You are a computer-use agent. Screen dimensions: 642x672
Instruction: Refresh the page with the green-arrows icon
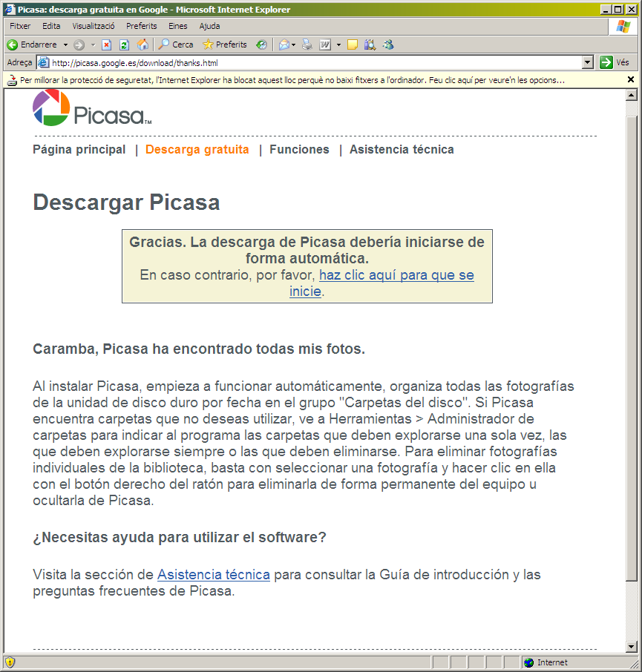click(x=125, y=45)
